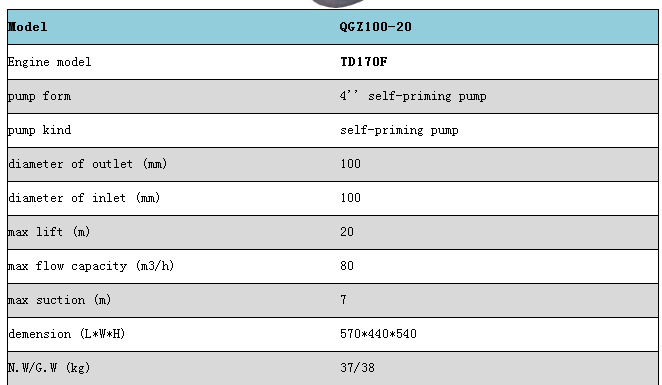Select the max suction value 7

tap(343, 300)
